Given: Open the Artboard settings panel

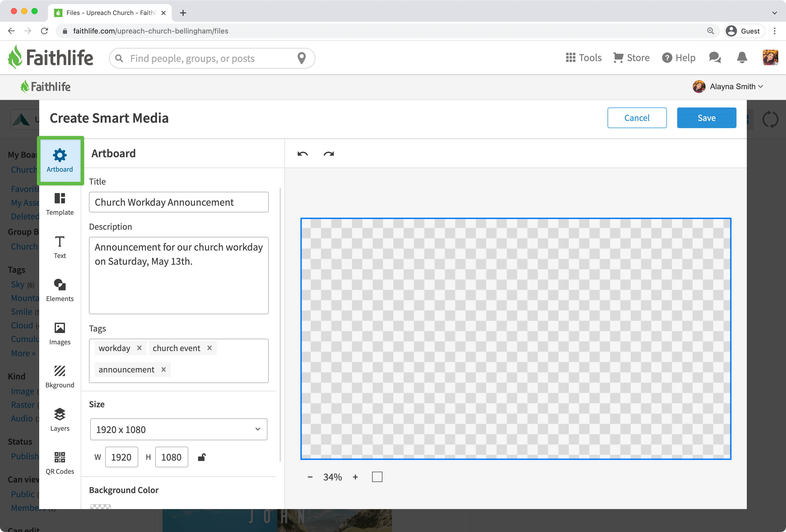Looking at the screenshot, I should click(x=60, y=161).
